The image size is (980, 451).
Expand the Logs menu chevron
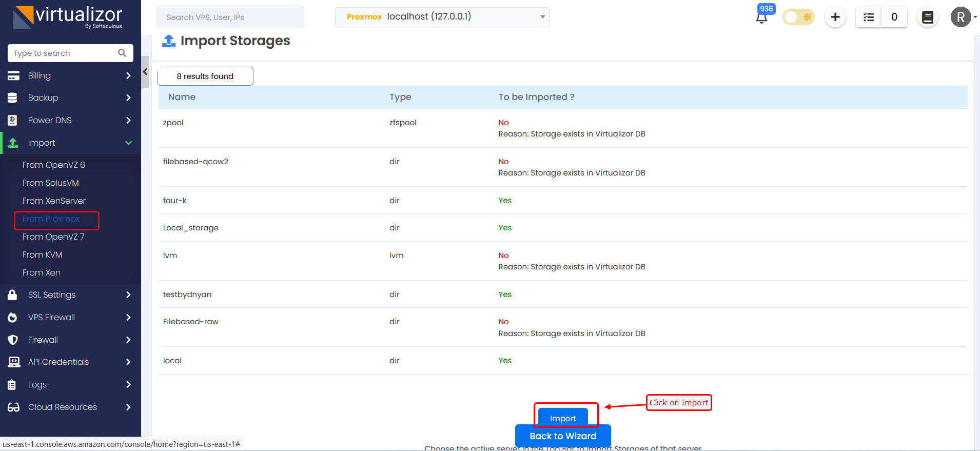(x=128, y=384)
